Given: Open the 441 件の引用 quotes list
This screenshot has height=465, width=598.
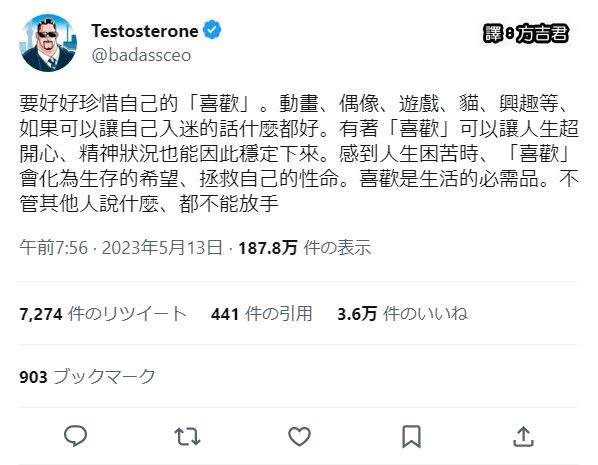Looking at the screenshot, I should [x=262, y=314].
